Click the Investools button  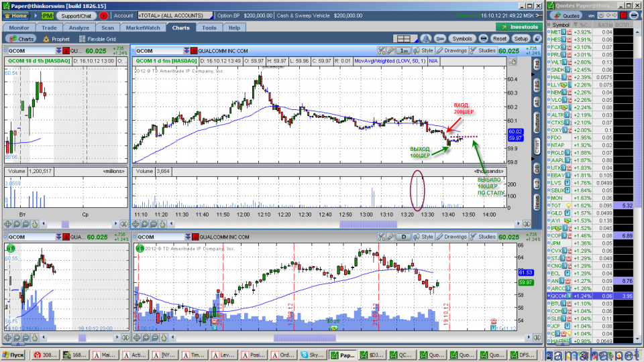tap(519, 27)
